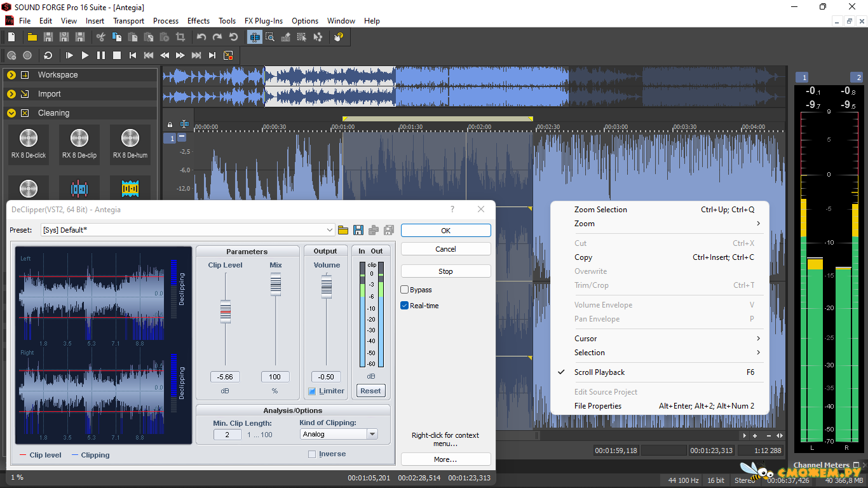This screenshot has height=488, width=868.
Task: Open the interactive help icon in the toolbar
Action: coord(338,37)
